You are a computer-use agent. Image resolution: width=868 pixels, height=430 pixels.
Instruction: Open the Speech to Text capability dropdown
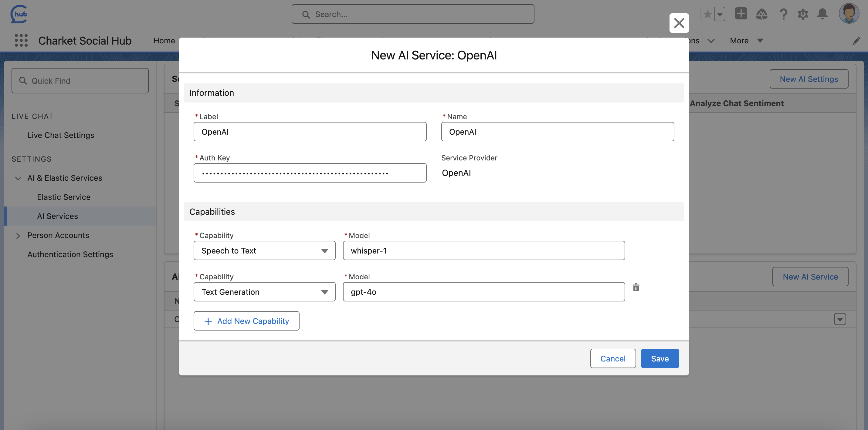264,250
